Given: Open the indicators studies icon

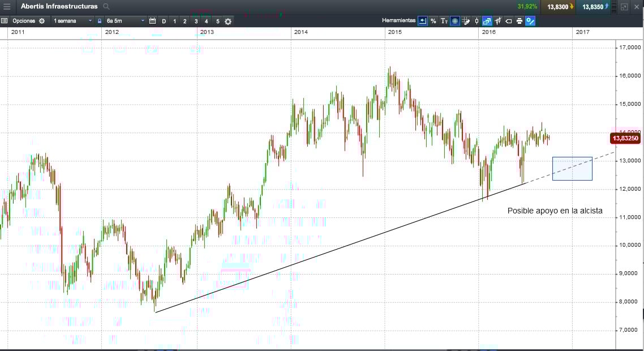Looking at the screenshot, I should (498, 21).
